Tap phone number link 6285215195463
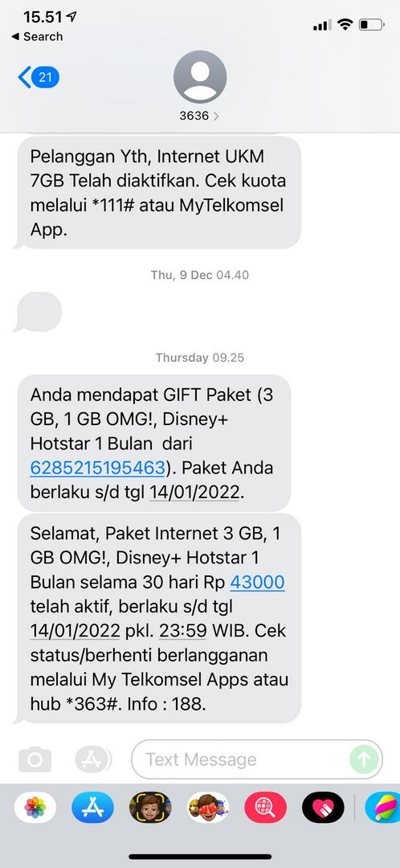The height and width of the screenshot is (868, 400). click(x=98, y=468)
